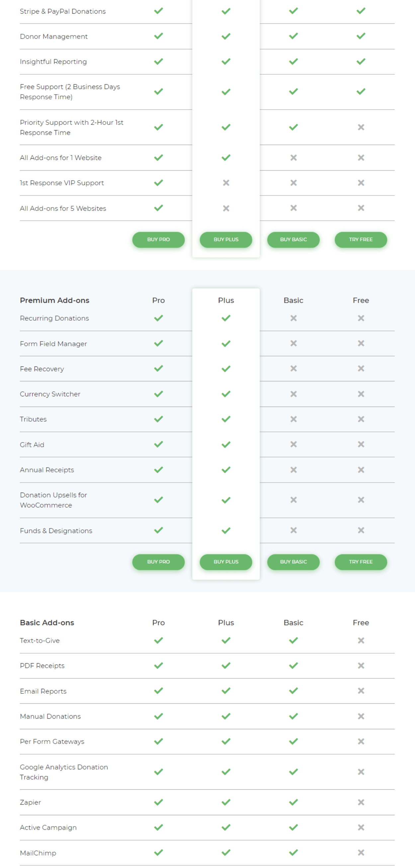The width and height of the screenshot is (415, 868).
Task: Click Basic checkmark for Text-to-Give
Action: 293,640
